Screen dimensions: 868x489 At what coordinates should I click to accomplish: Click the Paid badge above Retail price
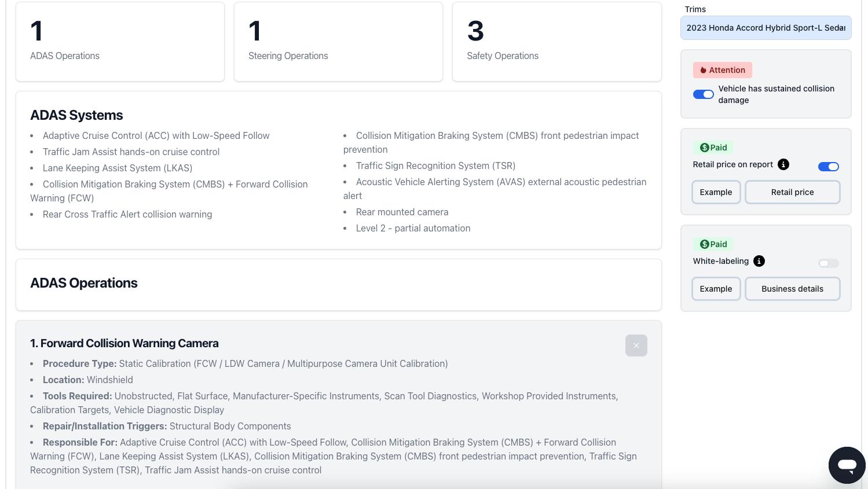tap(713, 148)
